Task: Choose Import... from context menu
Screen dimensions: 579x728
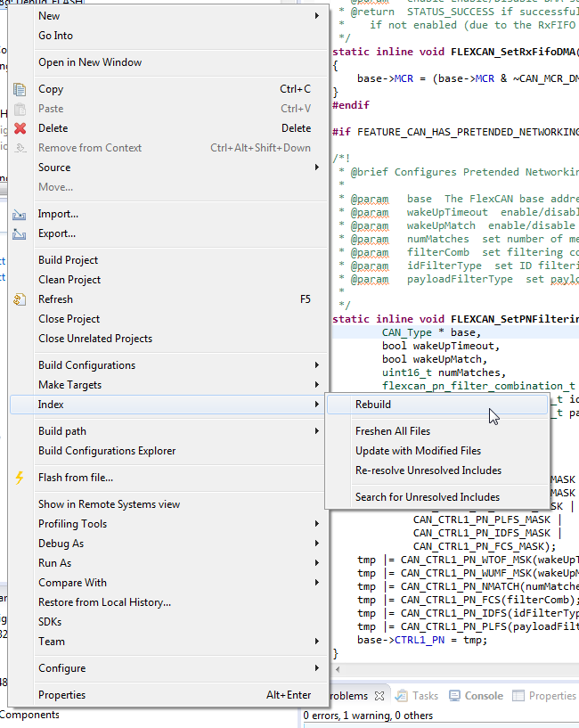Action: (168, 214)
